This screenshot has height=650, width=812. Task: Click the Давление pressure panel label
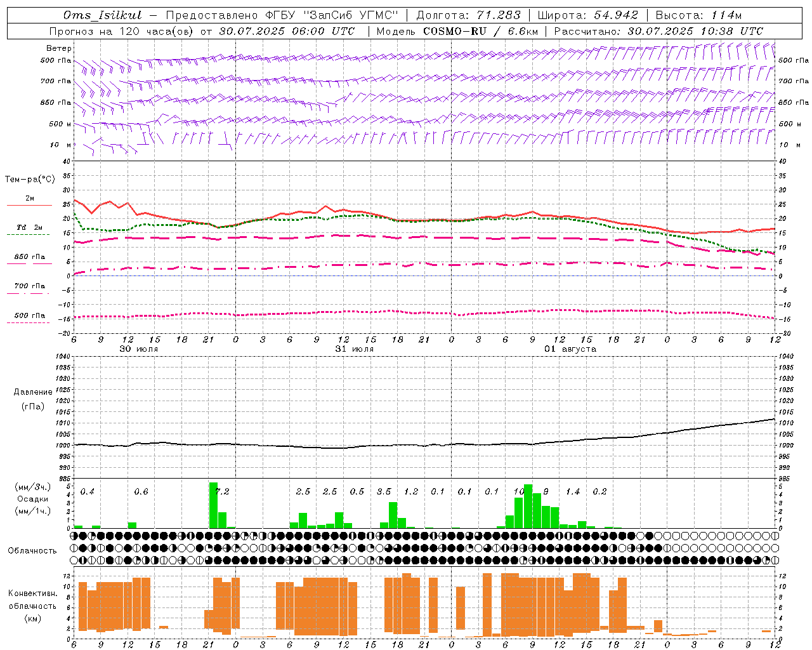coord(33,392)
